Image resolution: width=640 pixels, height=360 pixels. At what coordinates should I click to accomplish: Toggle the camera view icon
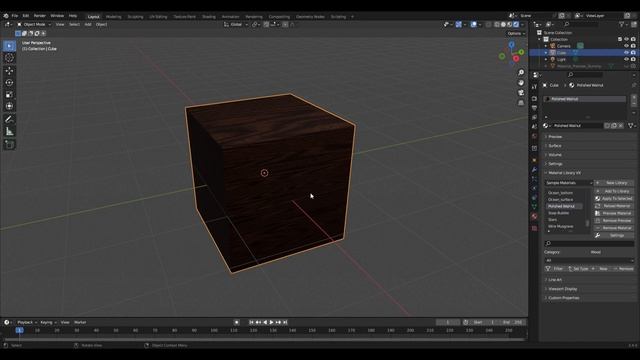[x=521, y=93]
